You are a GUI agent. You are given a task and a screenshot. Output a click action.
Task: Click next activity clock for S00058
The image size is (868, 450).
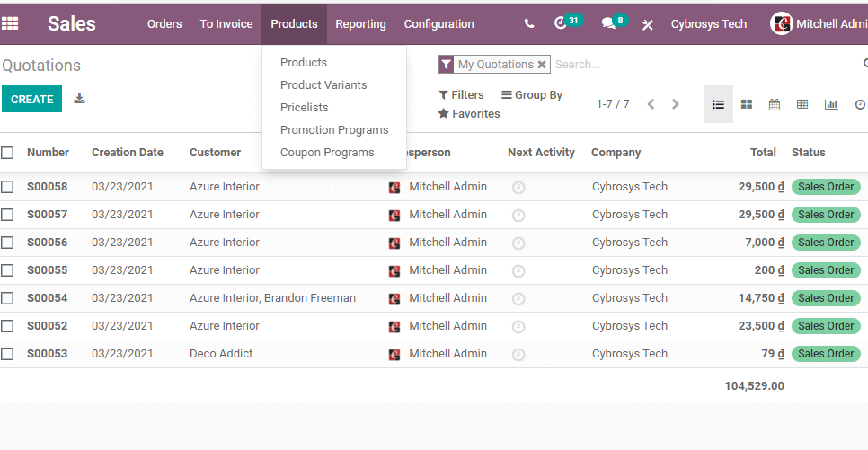pos(518,187)
